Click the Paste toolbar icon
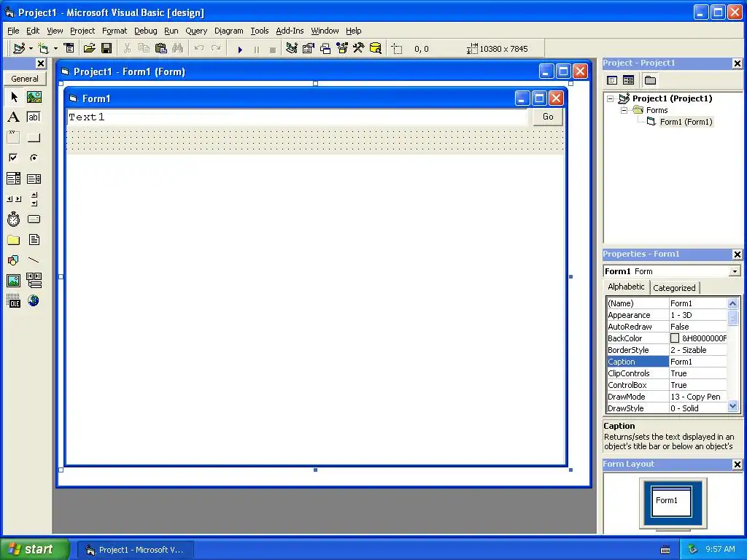Viewport: 747px width, 560px height. (161, 48)
